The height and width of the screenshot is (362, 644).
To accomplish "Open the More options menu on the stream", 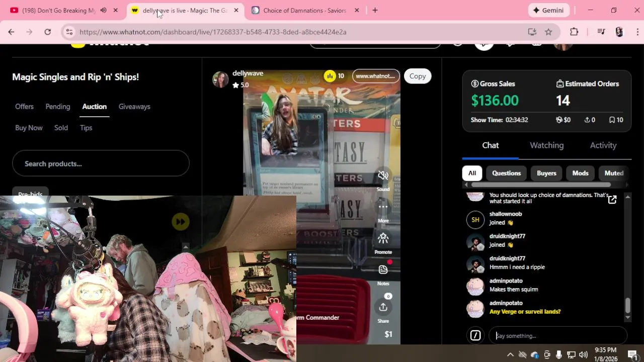I will pos(383,207).
